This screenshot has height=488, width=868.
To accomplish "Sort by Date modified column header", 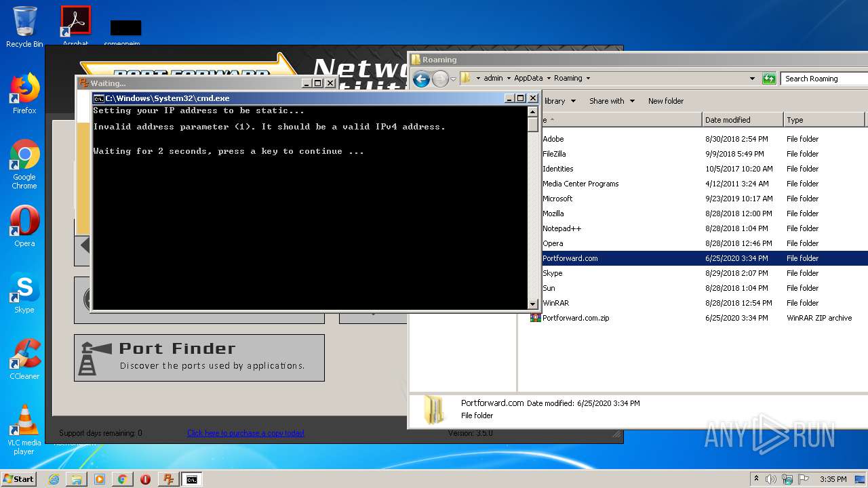I will (741, 120).
